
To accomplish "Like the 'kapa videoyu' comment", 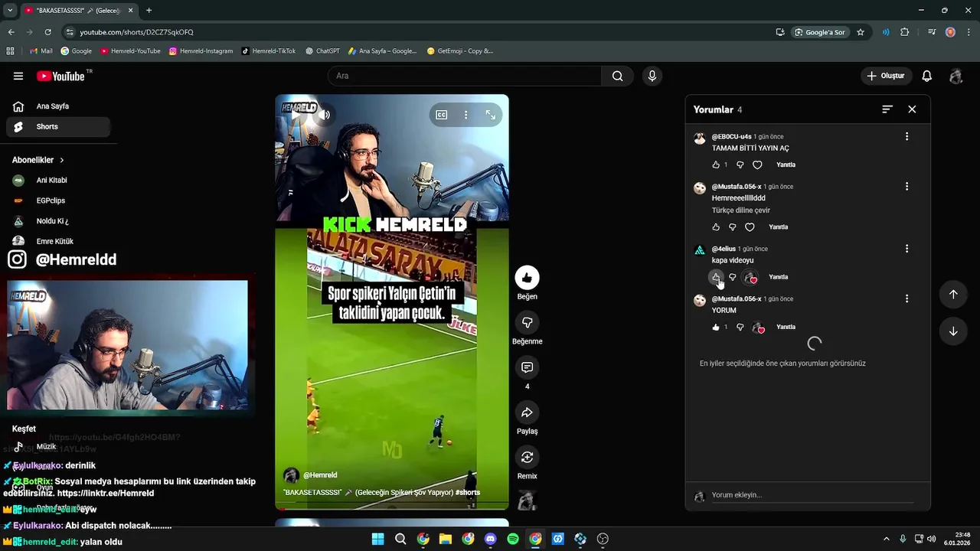I will 716,277.
